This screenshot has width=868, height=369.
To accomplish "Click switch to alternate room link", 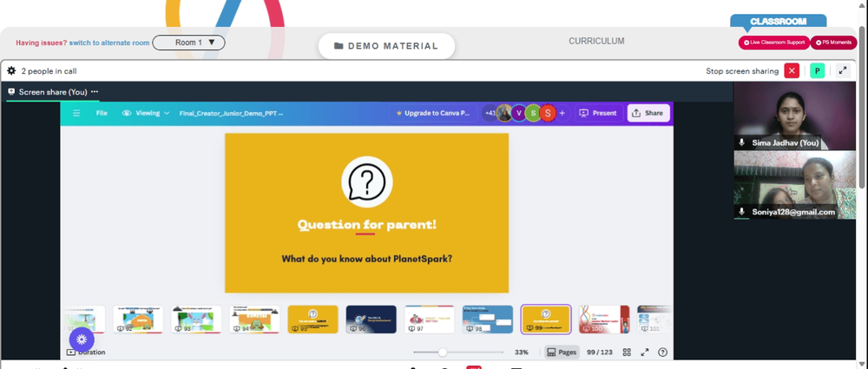I will tap(109, 43).
